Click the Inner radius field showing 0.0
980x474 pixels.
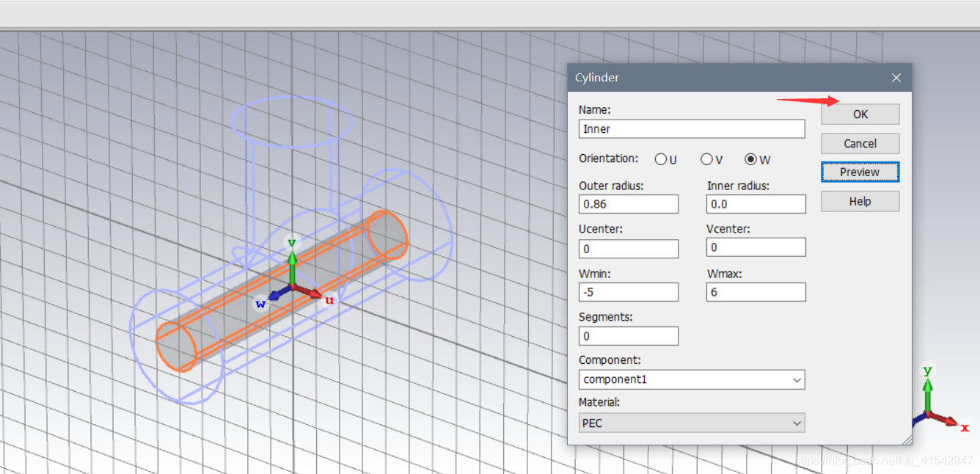click(756, 204)
